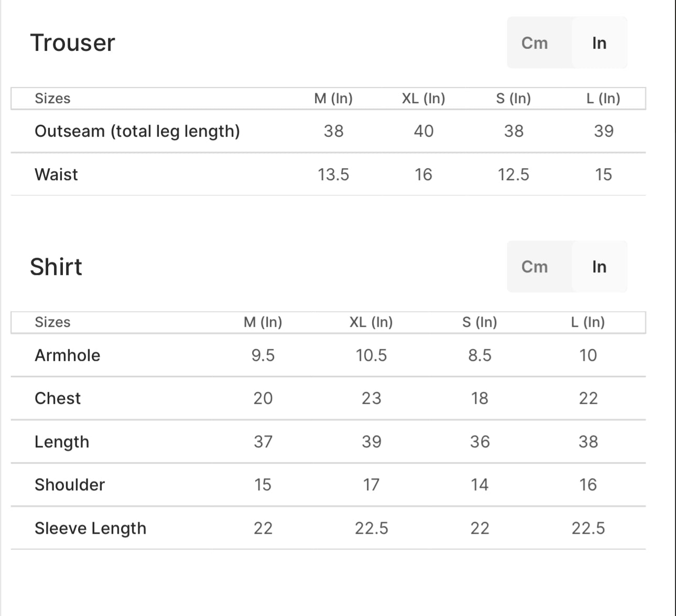676x616 pixels.
Task: Click Trouser Waist value 12.5 for size S
Action: (x=514, y=174)
